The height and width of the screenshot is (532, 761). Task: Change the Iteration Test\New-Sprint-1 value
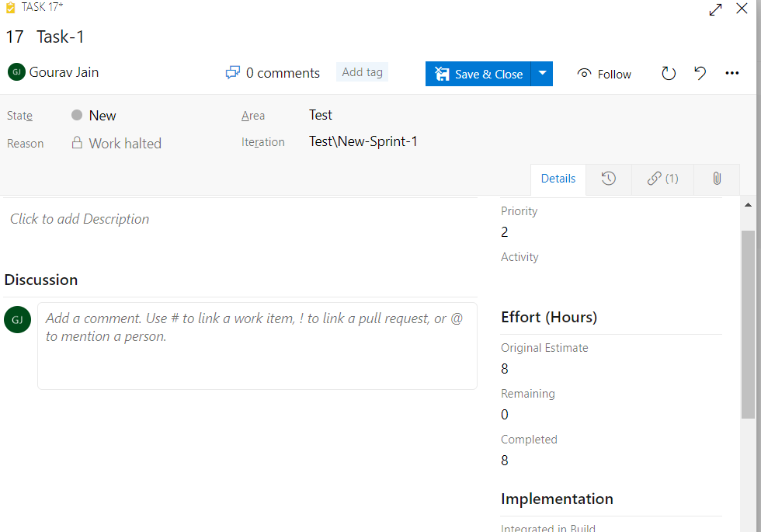coord(363,141)
